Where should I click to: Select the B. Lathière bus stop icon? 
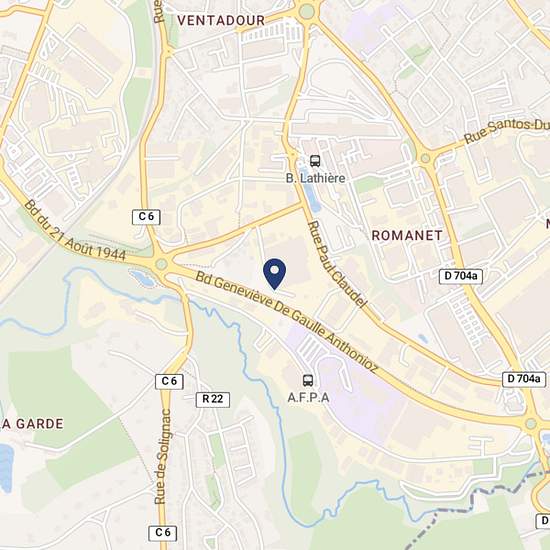[x=315, y=161]
